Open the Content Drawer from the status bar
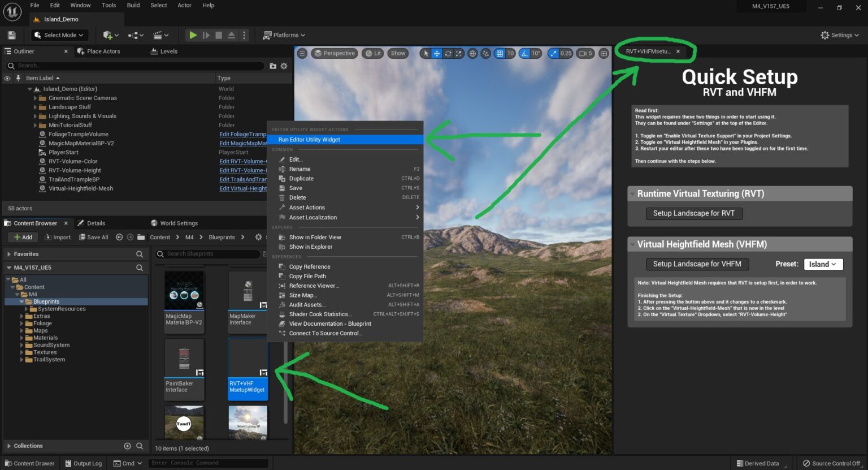 pos(29,463)
